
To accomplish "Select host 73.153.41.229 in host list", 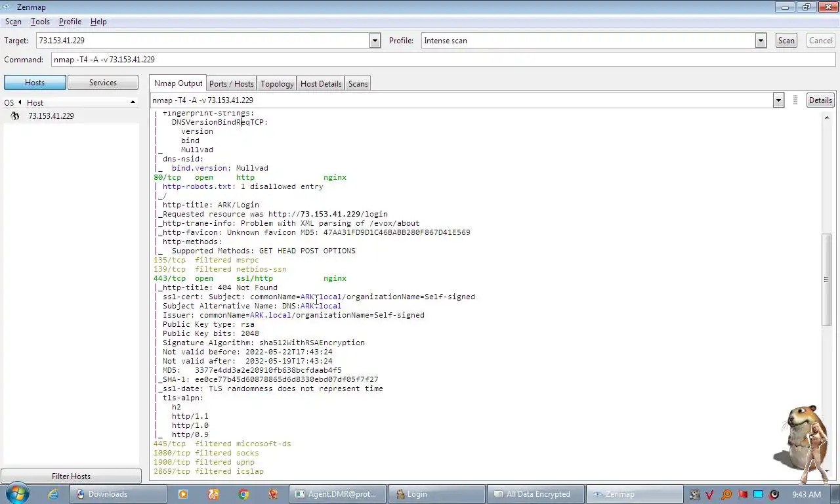I will pyautogui.click(x=51, y=116).
